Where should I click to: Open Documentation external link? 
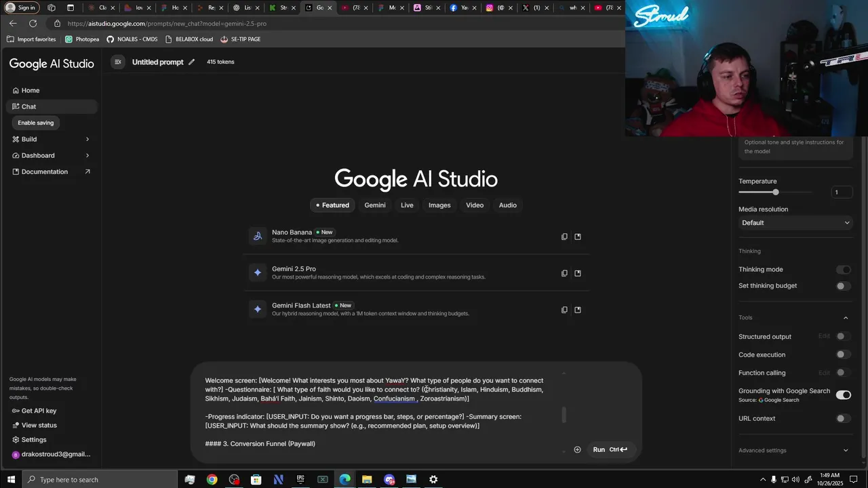52,171
